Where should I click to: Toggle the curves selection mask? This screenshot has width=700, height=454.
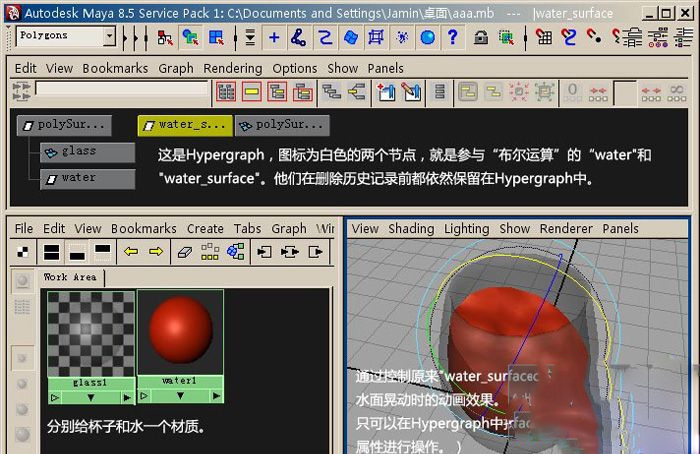pos(325,37)
